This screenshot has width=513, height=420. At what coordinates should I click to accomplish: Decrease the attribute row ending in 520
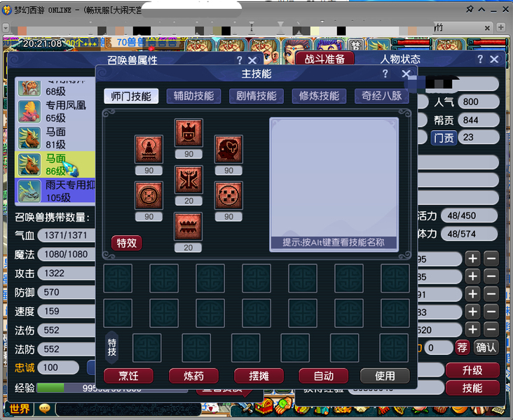[x=491, y=330]
